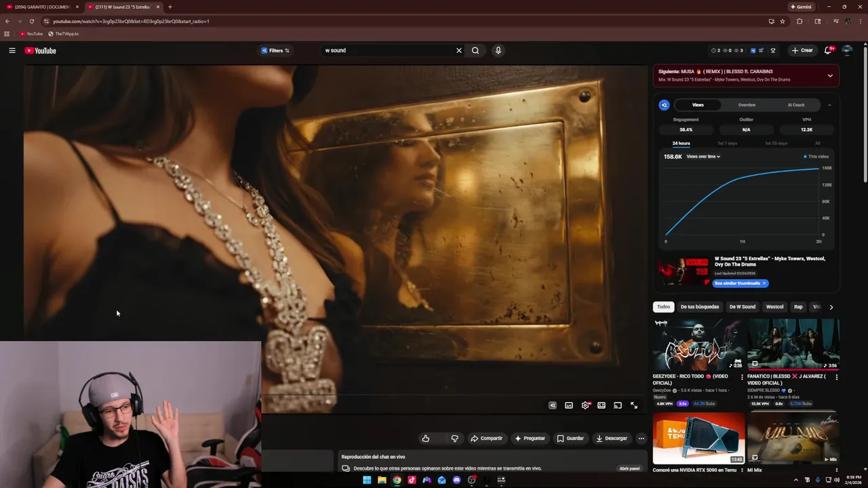Image resolution: width=868 pixels, height=488 pixels.
Task: Open the YouTube account avatar menu
Action: pyautogui.click(x=847, y=50)
